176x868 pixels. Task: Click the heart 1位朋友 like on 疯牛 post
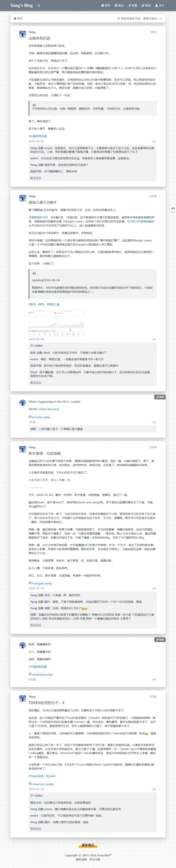(37, 346)
